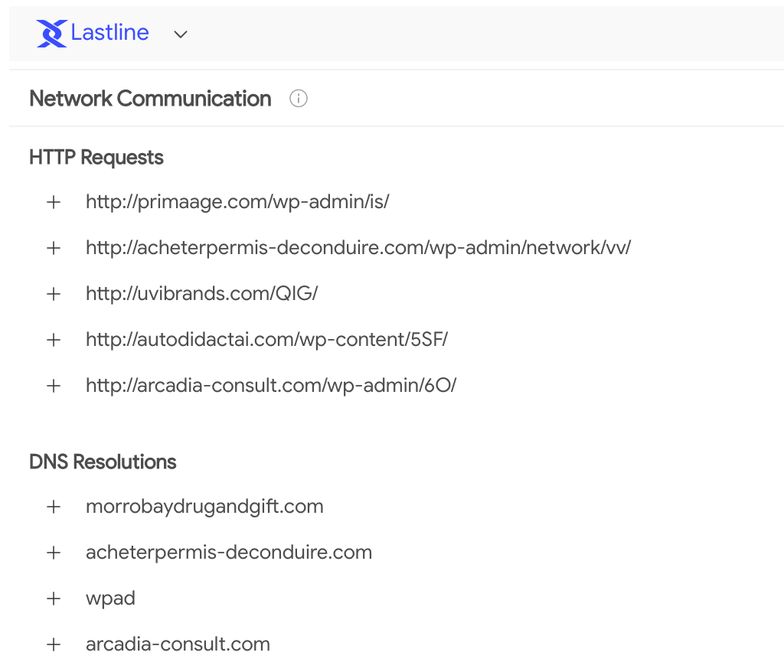Click plus icon beside arcadia-consult.com/wp-admin/6O/
Viewport: 784px width, 672px height.
[x=54, y=386]
